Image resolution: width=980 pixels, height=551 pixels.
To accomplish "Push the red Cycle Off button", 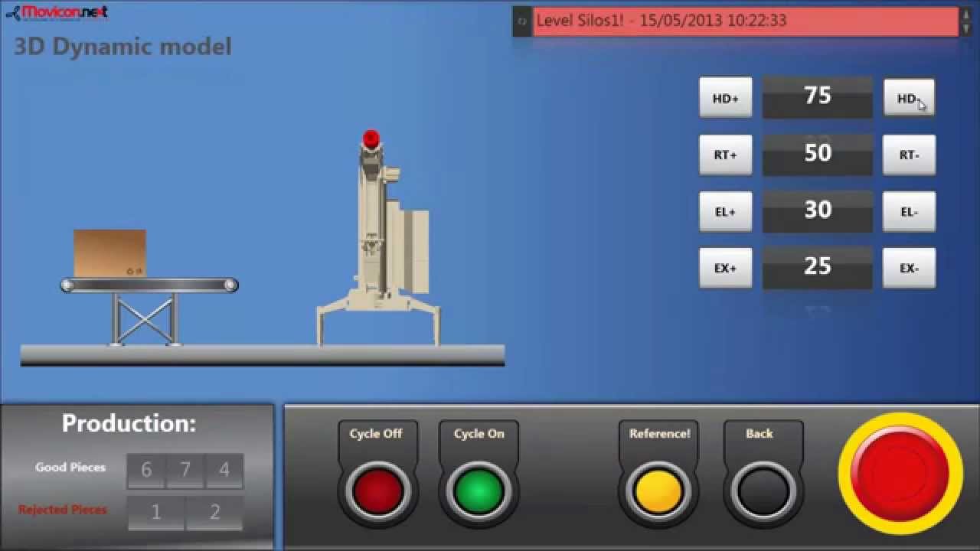I will coord(377,491).
